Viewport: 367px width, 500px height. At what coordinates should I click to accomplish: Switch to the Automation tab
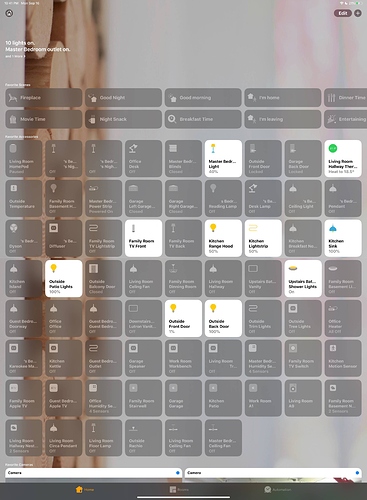(x=278, y=489)
